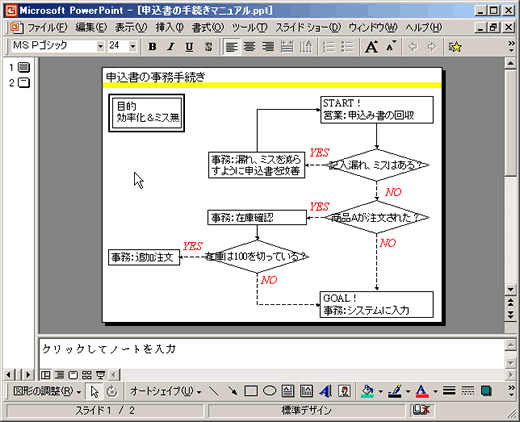Open the ファイル(F) menu
The height and width of the screenshot is (422, 520).
(x=47, y=27)
